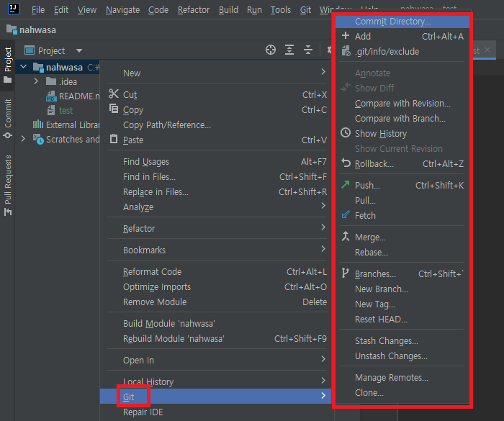
Task: Open the Commit tool window side tab
Action: click(8, 119)
